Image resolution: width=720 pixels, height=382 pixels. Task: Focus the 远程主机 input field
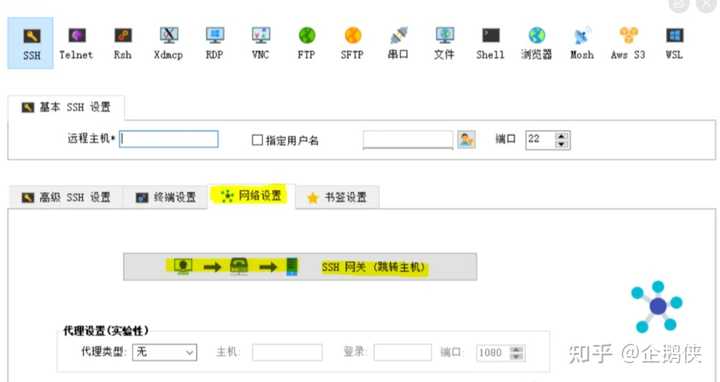click(169, 139)
